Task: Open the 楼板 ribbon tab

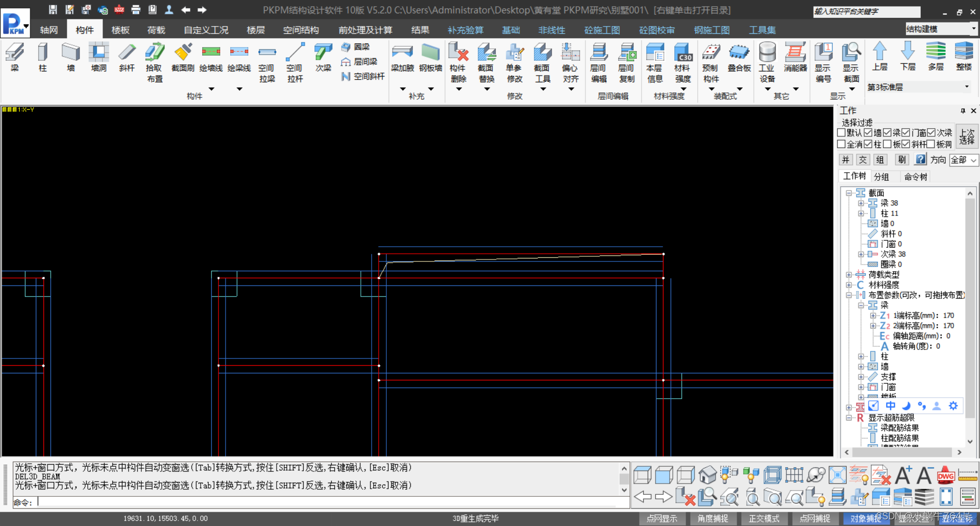Action: [x=120, y=30]
